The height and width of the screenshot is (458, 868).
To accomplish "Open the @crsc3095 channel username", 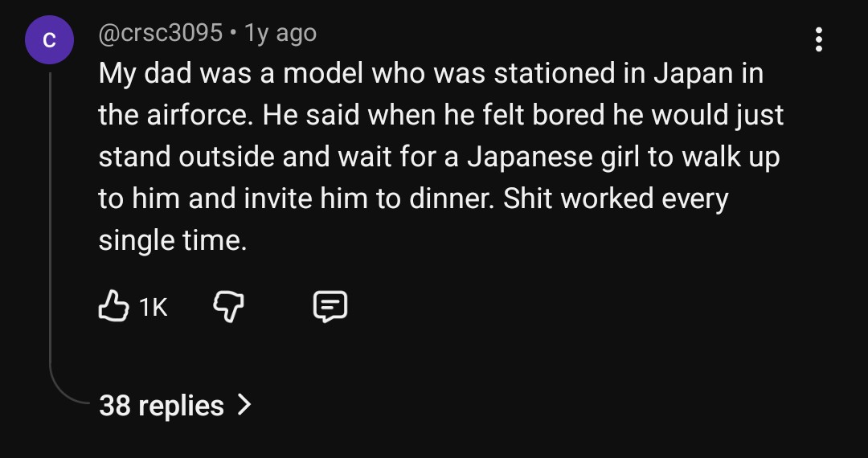I will pos(160,33).
